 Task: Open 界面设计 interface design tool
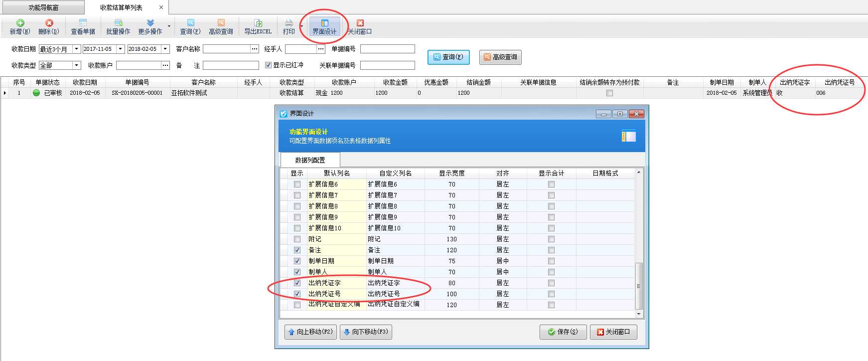pyautogui.click(x=324, y=27)
